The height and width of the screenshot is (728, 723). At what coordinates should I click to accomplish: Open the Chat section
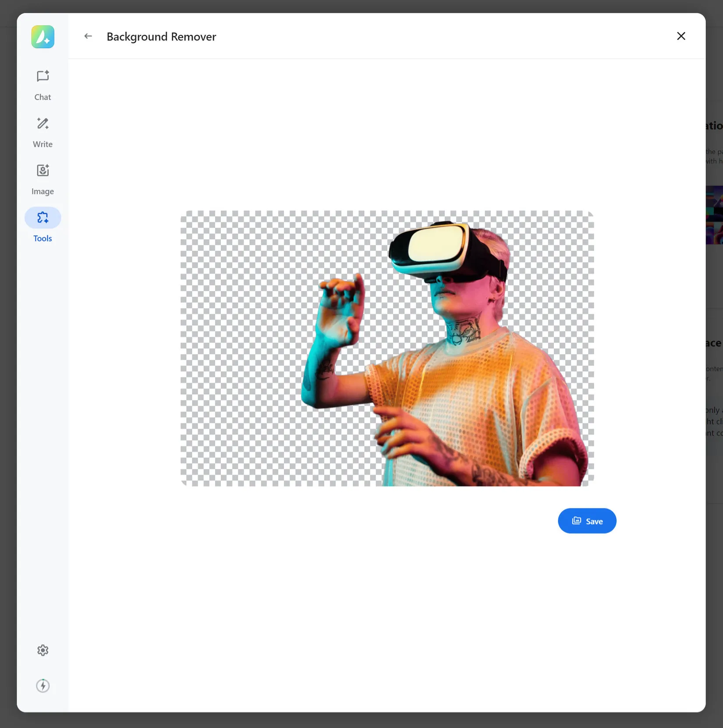click(43, 85)
